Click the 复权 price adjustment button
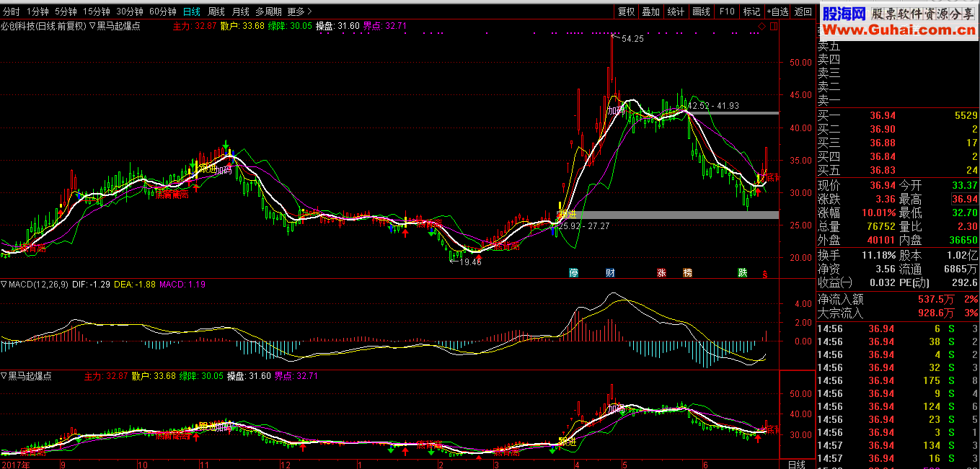This screenshot has height=469, width=980. point(627,12)
